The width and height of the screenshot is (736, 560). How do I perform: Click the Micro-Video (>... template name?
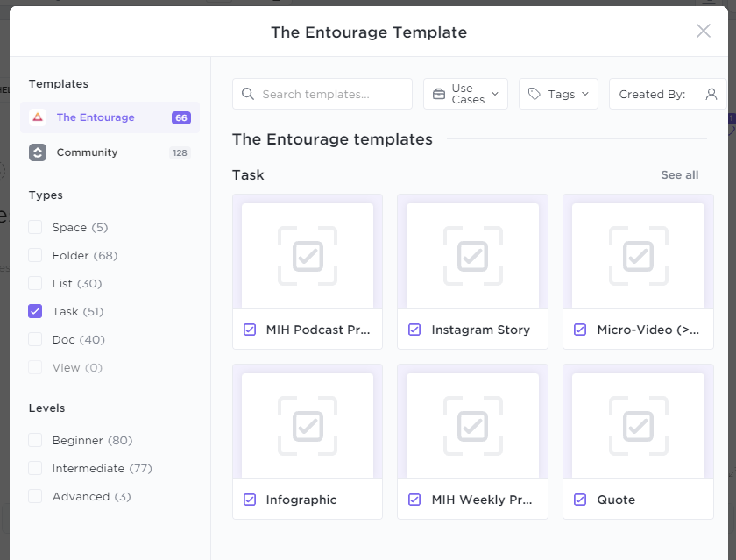pyautogui.click(x=648, y=330)
